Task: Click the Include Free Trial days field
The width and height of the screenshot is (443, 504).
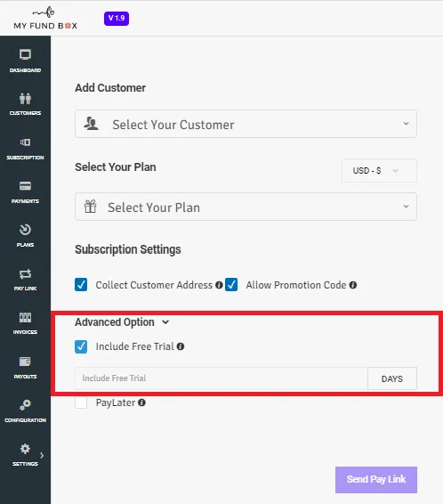Action: click(x=221, y=378)
